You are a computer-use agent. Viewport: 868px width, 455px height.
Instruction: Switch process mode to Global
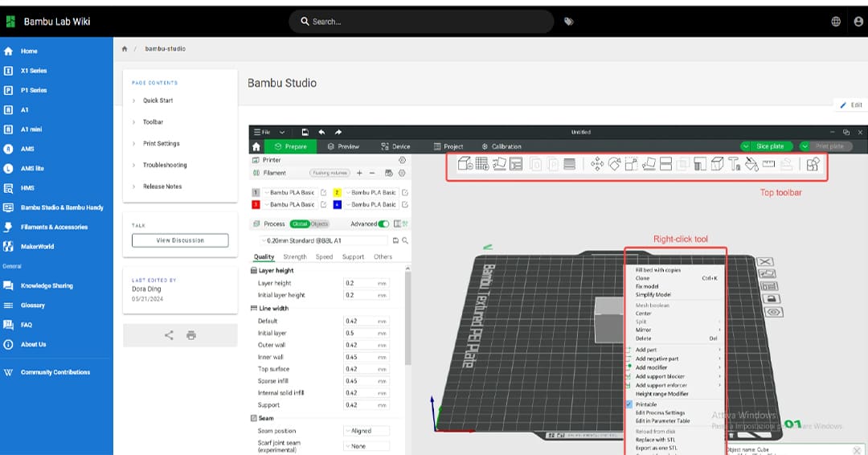click(x=300, y=224)
